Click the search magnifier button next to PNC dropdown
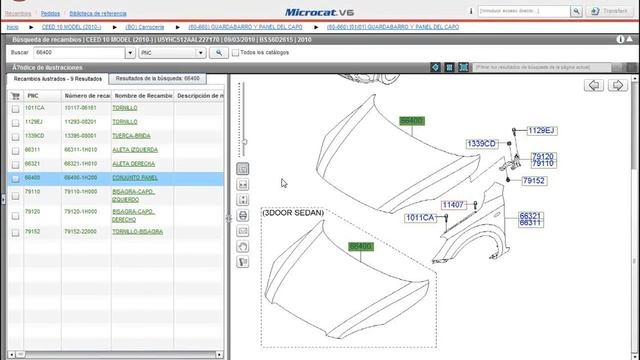The image size is (640, 360). (x=219, y=53)
